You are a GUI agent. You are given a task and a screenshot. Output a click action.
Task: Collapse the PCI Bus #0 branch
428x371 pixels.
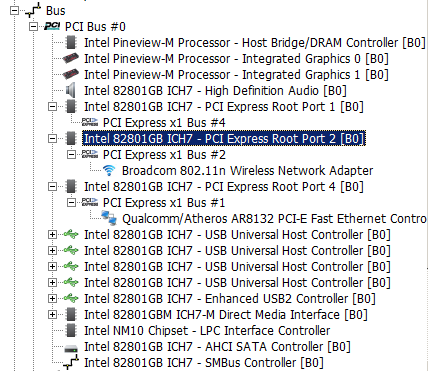[33, 27]
